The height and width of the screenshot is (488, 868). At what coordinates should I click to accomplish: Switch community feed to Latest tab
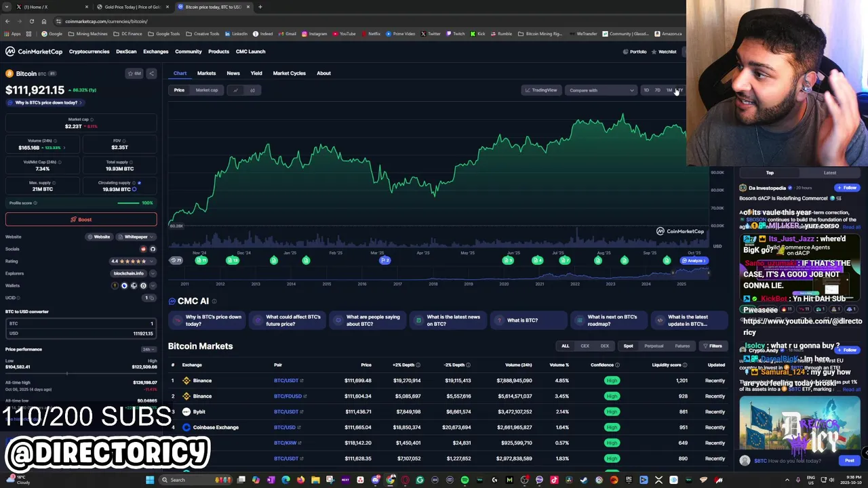pyautogui.click(x=830, y=173)
